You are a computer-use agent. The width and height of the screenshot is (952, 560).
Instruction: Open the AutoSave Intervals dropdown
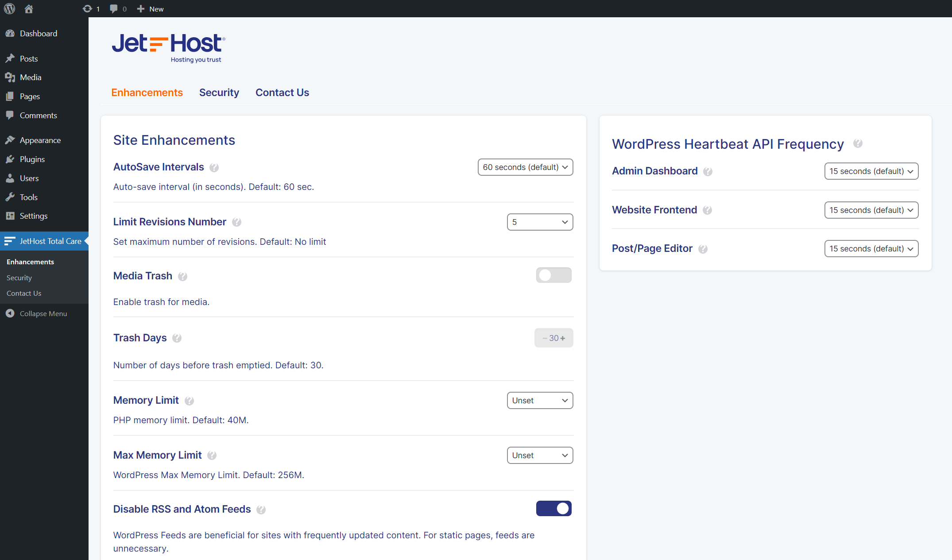tap(525, 167)
